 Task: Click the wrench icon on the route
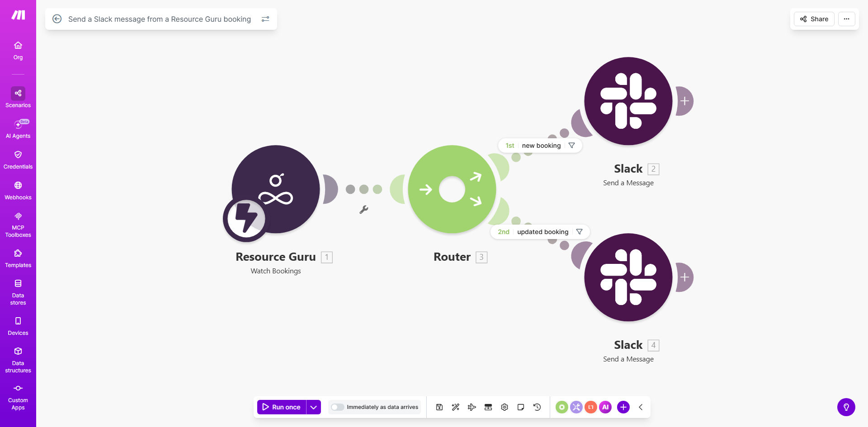[x=364, y=210]
